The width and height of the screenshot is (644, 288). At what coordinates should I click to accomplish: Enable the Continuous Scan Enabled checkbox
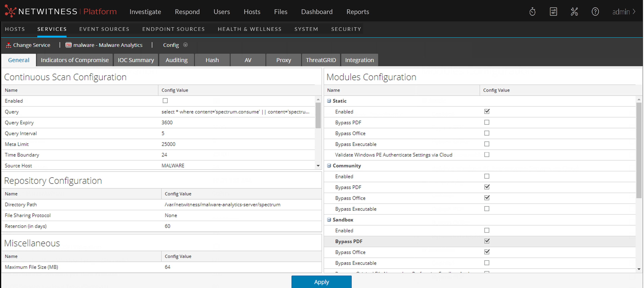[x=165, y=101]
